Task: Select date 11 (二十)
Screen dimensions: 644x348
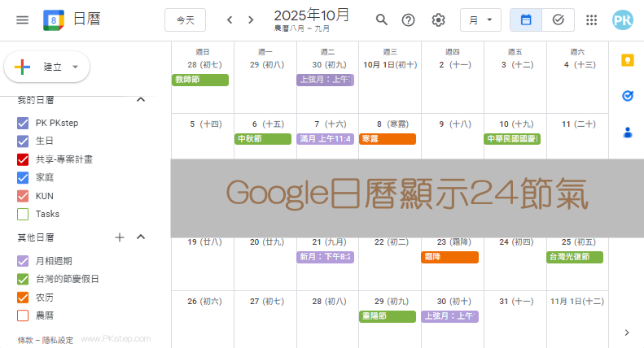Action: [x=579, y=124]
